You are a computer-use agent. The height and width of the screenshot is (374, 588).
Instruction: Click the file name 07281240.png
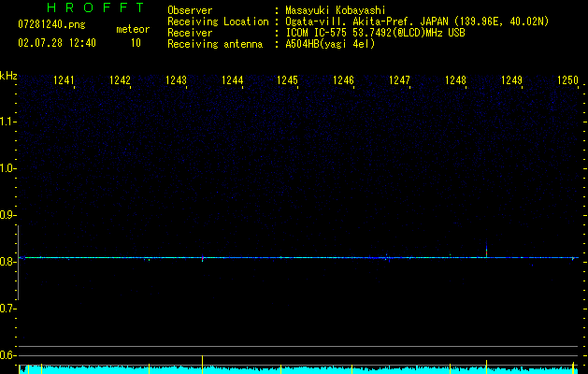pos(51,25)
